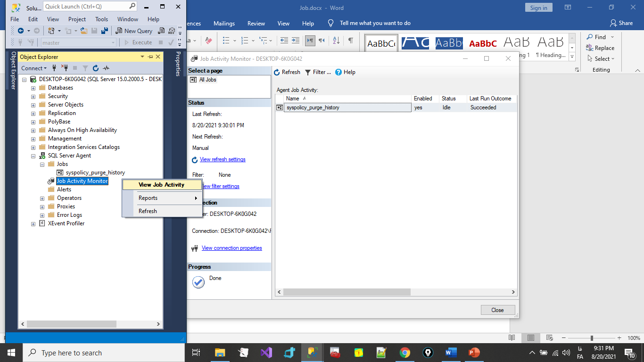Click the Replace button in Word ribbon
The height and width of the screenshot is (362, 644).
(600, 48)
